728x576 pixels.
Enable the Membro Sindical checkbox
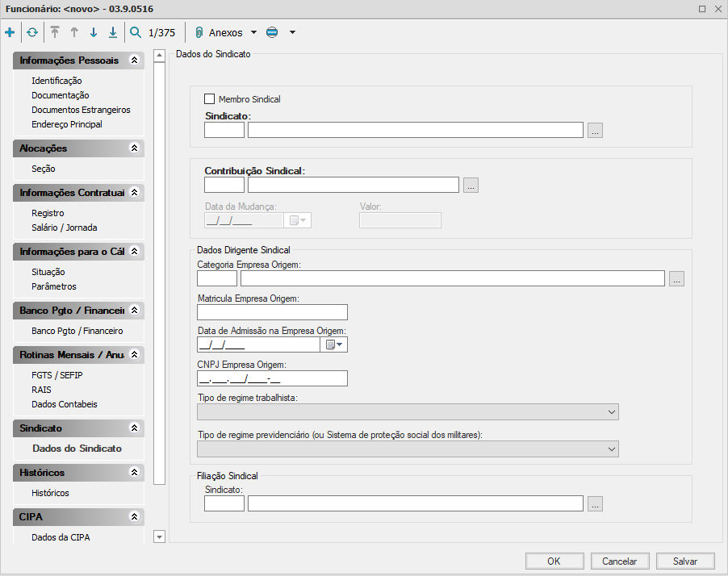(x=210, y=99)
